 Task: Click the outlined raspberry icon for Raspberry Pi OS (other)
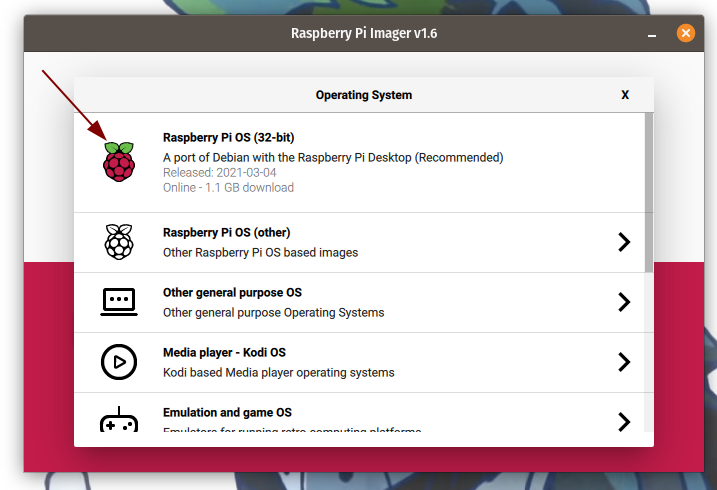coord(119,242)
